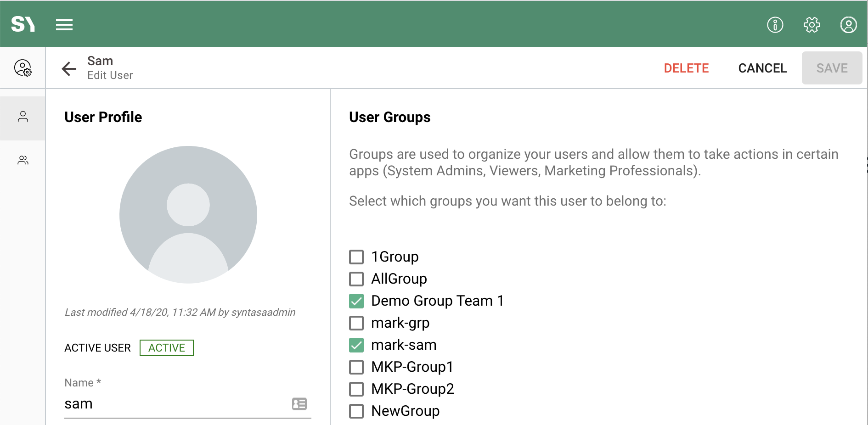
Task: Check the AllGroup checkbox
Action: click(x=356, y=279)
